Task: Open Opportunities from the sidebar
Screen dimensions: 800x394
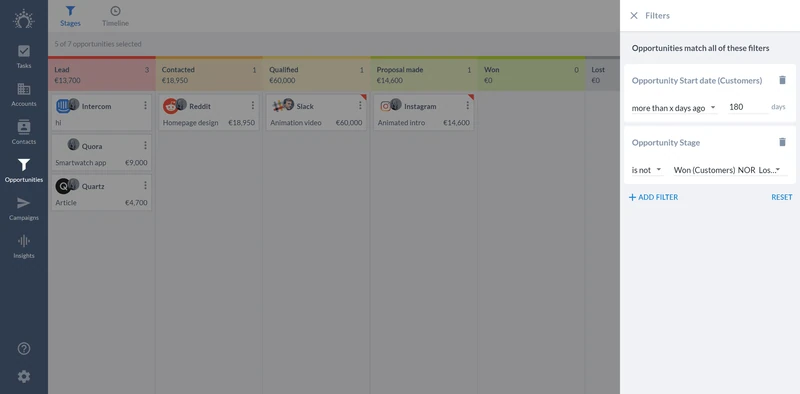Action: click(x=24, y=171)
